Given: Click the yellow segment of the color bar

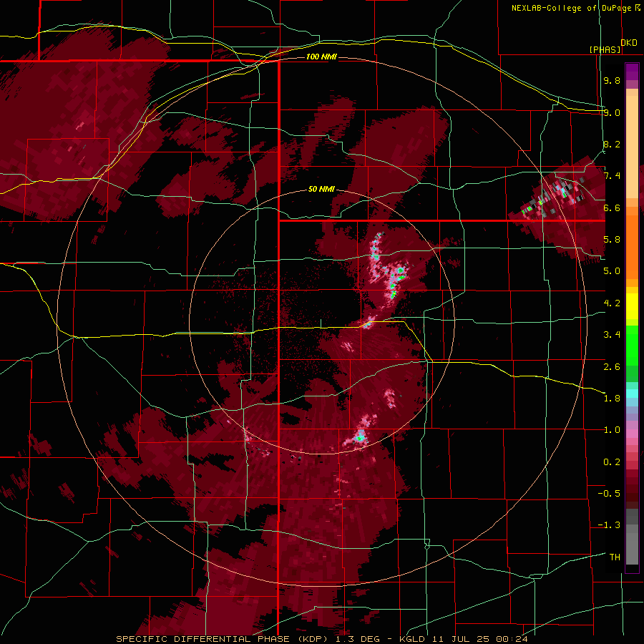Looking at the screenshot, I should tap(632, 306).
